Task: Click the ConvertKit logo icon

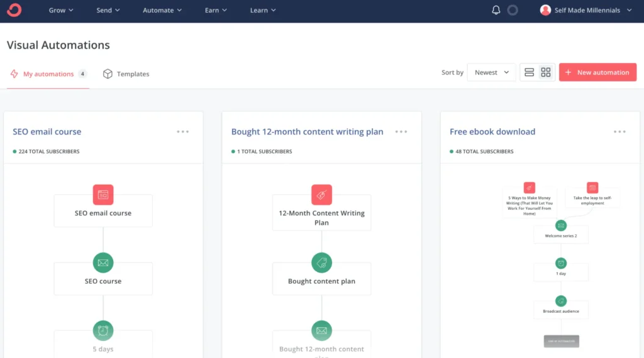Action: pos(14,10)
